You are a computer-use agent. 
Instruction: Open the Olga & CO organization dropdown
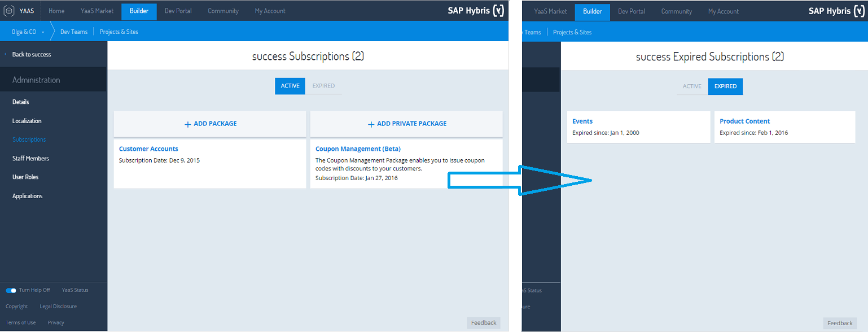point(28,32)
